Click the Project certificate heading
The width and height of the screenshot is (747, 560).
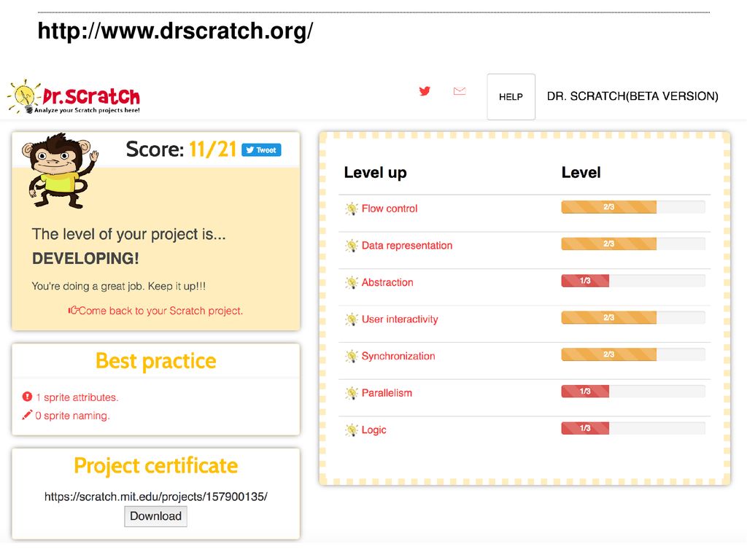point(156,466)
